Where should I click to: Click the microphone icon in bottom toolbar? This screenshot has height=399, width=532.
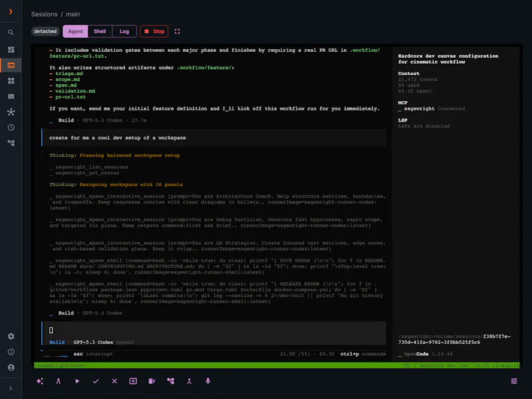pyautogui.click(x=207, y=381)
